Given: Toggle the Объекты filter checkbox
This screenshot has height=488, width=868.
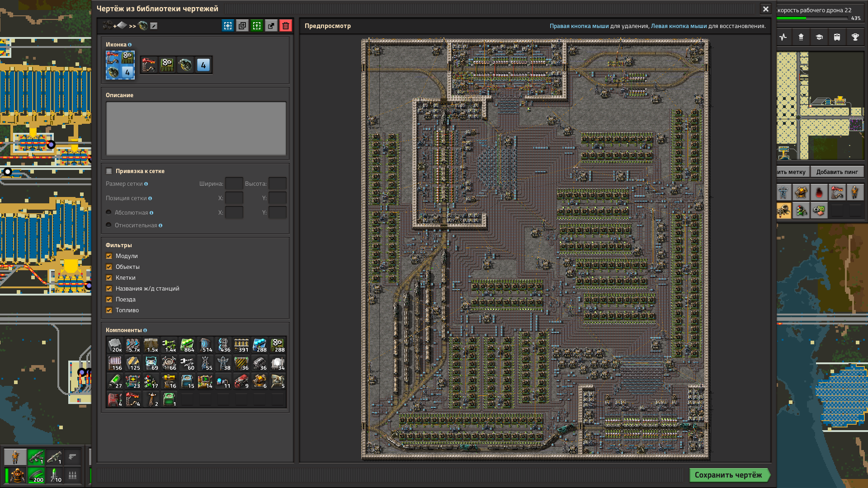Looking at the screenshot, I should point(109,267).
